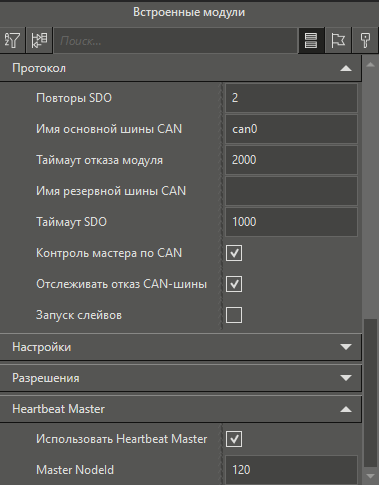Click the flag icon in toolbar
379x485 pixels.
(x=338, y=41)
